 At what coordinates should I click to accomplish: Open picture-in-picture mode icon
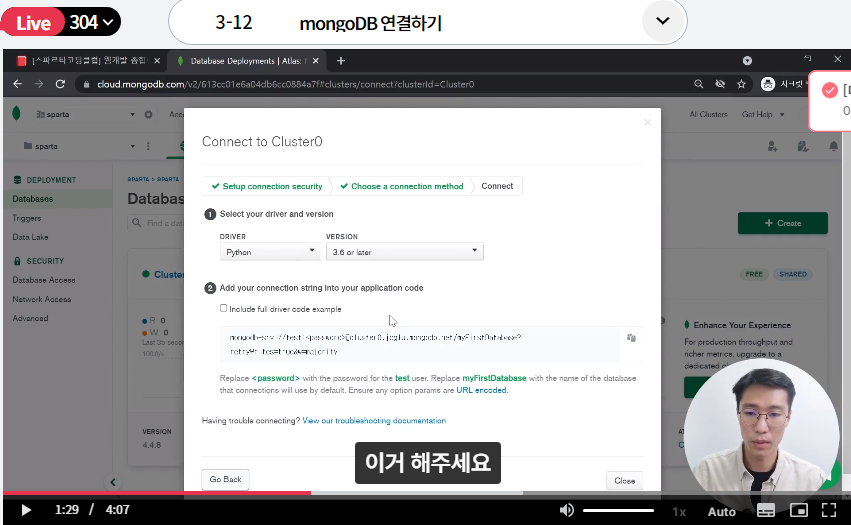click(799, 510)
